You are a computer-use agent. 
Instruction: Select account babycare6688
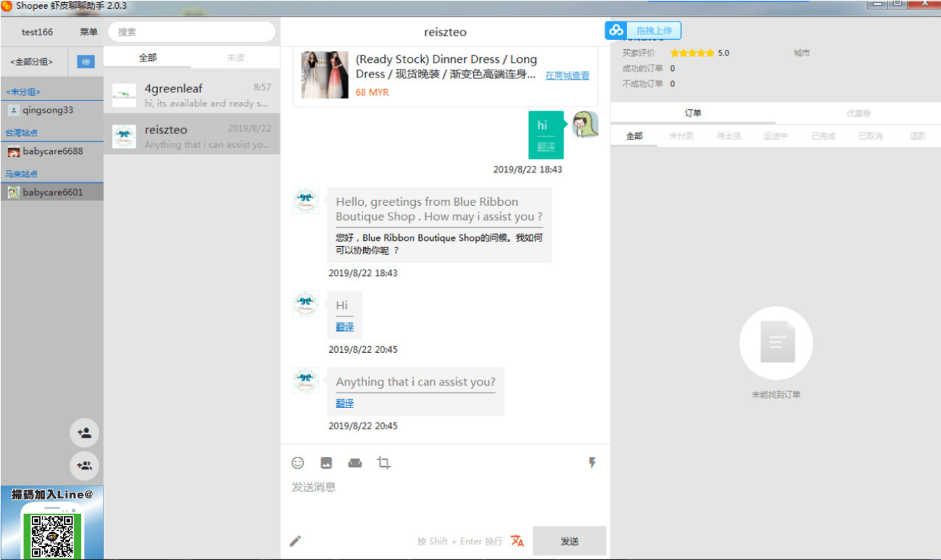(52, 151)
